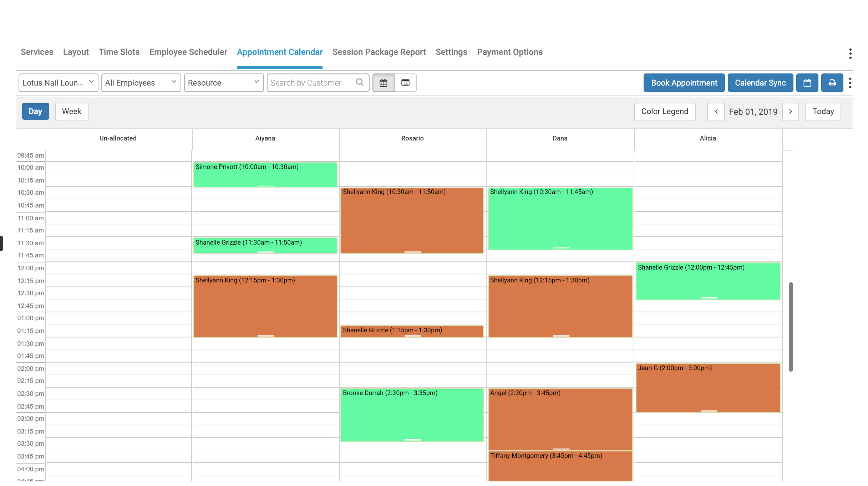This screenshot has height=486, width=868.
Task: Open the Color Legend
Action: [665, 112]
